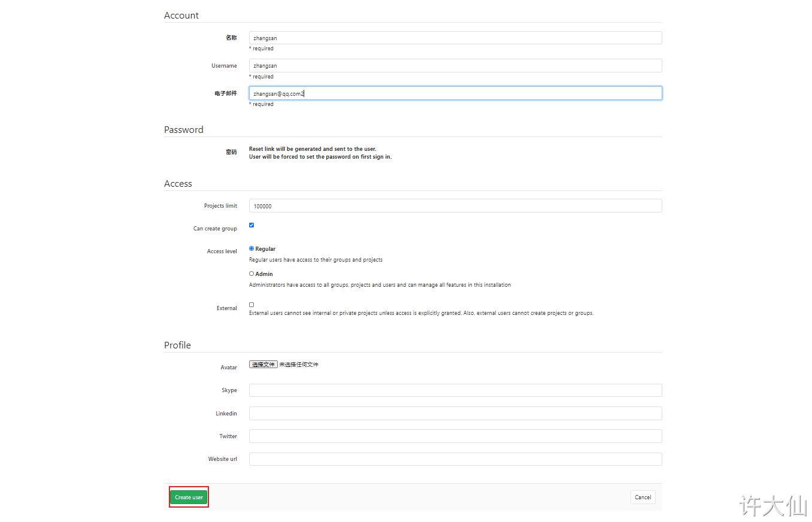Click the 电子邮件 email input field

[x=455, y=93]
